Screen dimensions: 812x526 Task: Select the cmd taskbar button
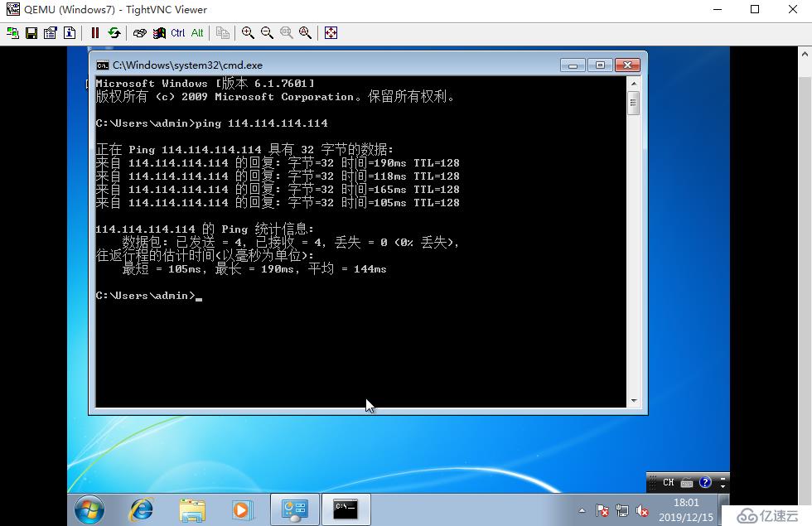pos(346,509)
